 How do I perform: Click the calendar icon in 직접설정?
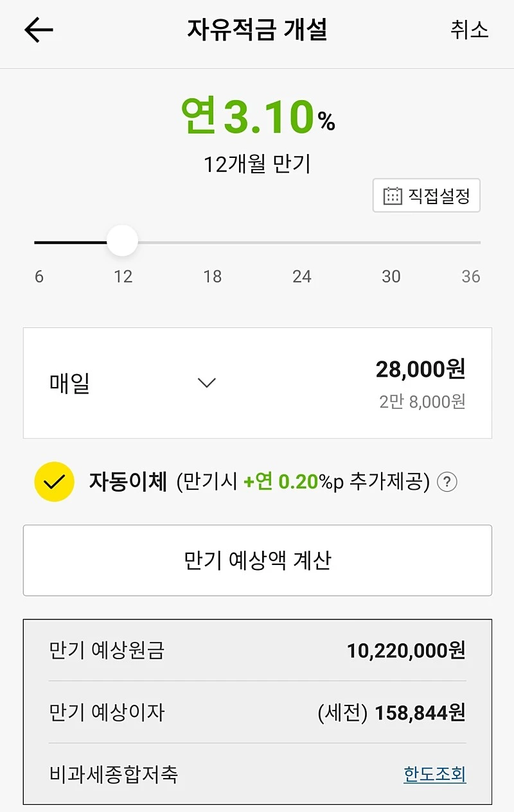click(393, 196)
